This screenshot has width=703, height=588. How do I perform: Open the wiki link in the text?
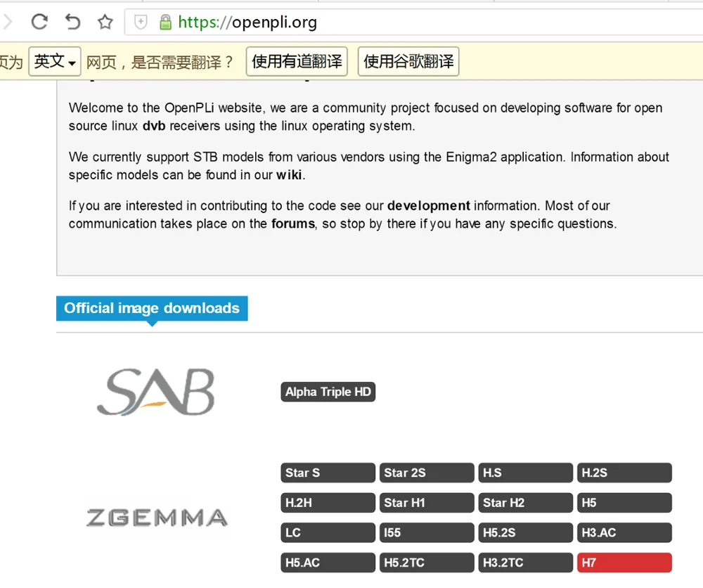[290, 175]
